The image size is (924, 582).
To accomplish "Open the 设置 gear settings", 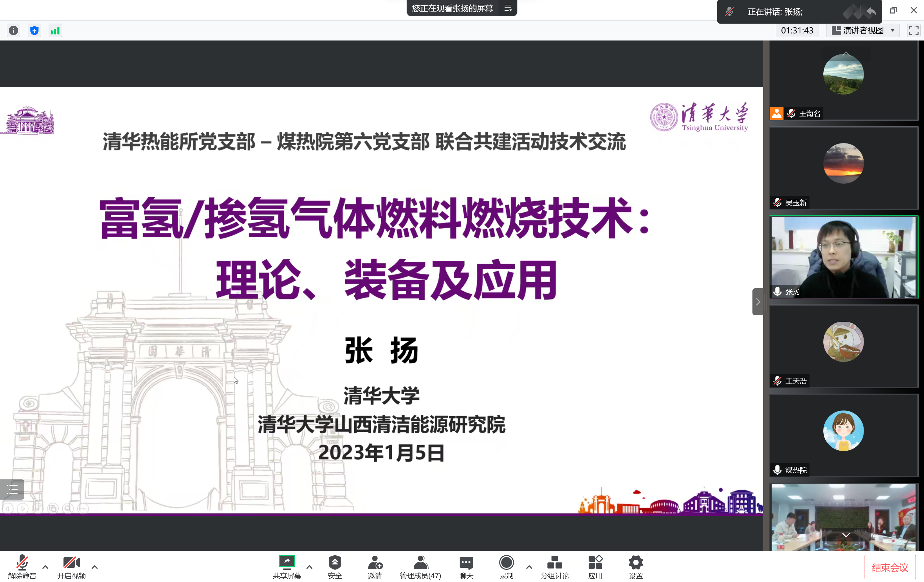I will 636,562.
